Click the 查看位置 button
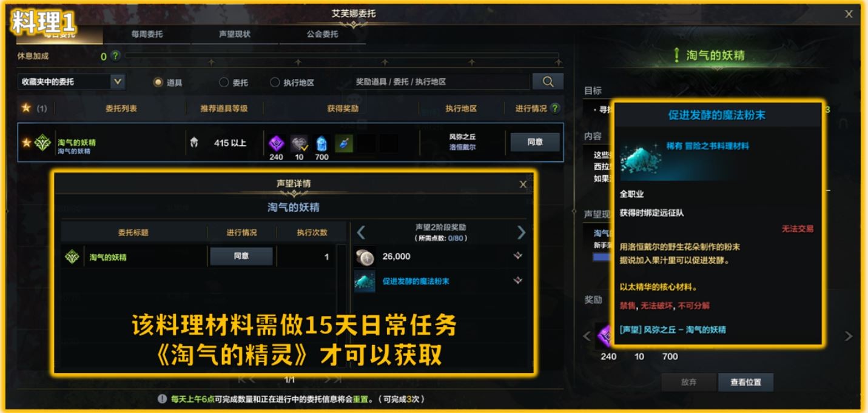Image resolution: width=868 pixels, height=413 pixels. (745, 382)
